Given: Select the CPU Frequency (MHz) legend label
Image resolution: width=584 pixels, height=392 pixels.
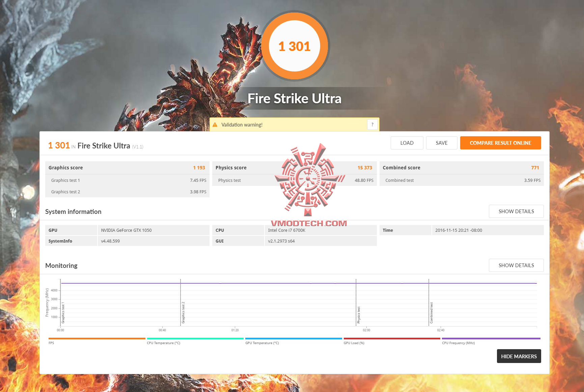Looking at the screenshot, I should tap(458, 343).
